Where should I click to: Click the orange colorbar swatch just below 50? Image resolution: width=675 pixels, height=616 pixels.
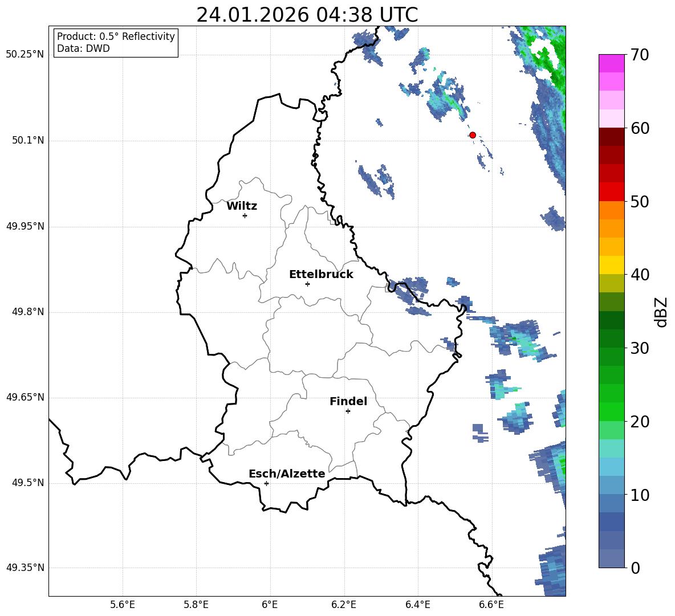coord(611,210)
